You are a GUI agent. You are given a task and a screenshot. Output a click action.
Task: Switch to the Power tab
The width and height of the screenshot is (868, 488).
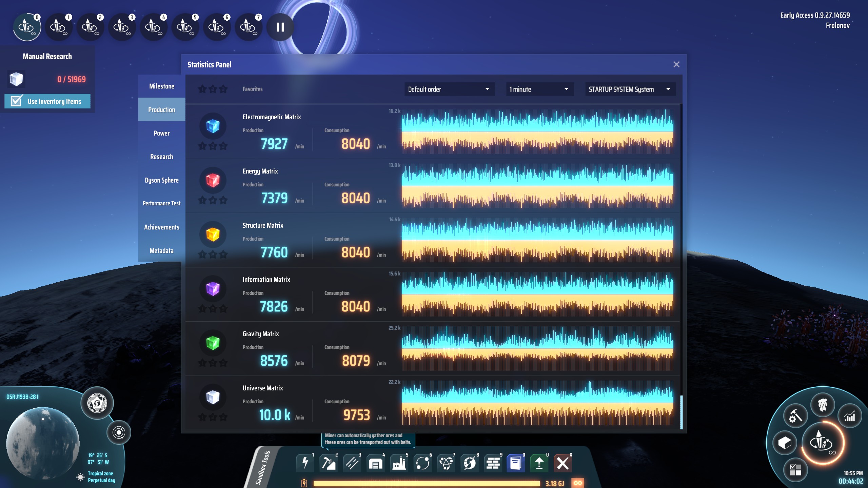tap(161, 133)
